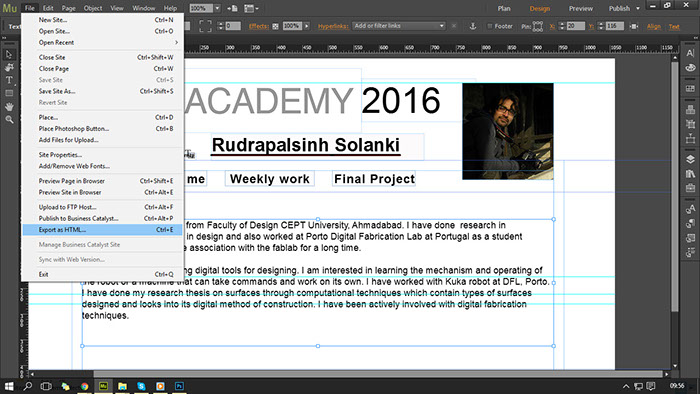Open the Bullet Styles panel icon

[690, 252]
